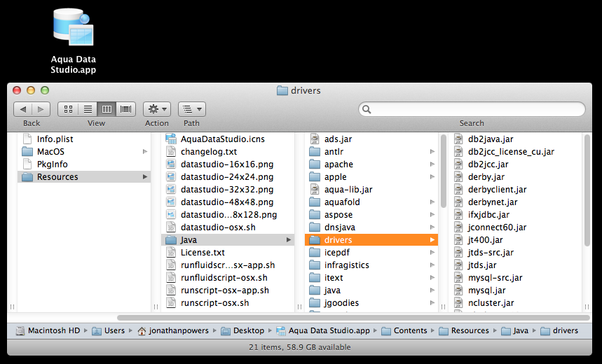Select datastudio-16x16.png image icon

(171, 164)
